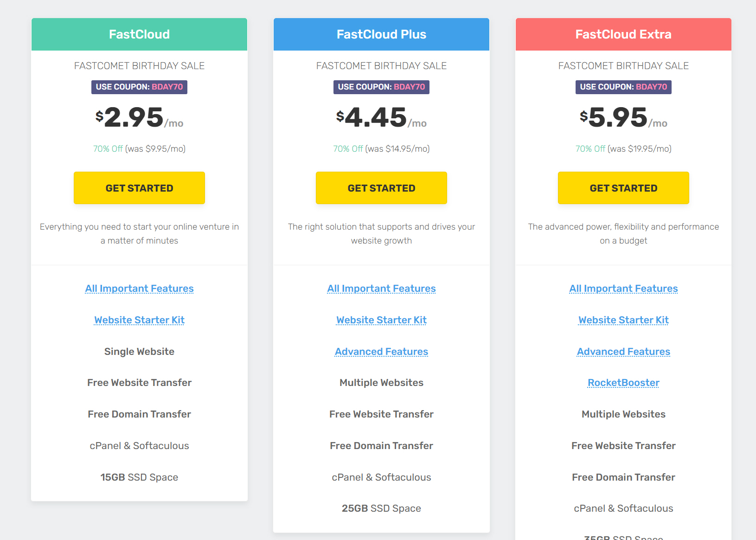Click GET STARTED for FastCloud Plus plan
Viewport: 756px width, 540px height.
381,188
